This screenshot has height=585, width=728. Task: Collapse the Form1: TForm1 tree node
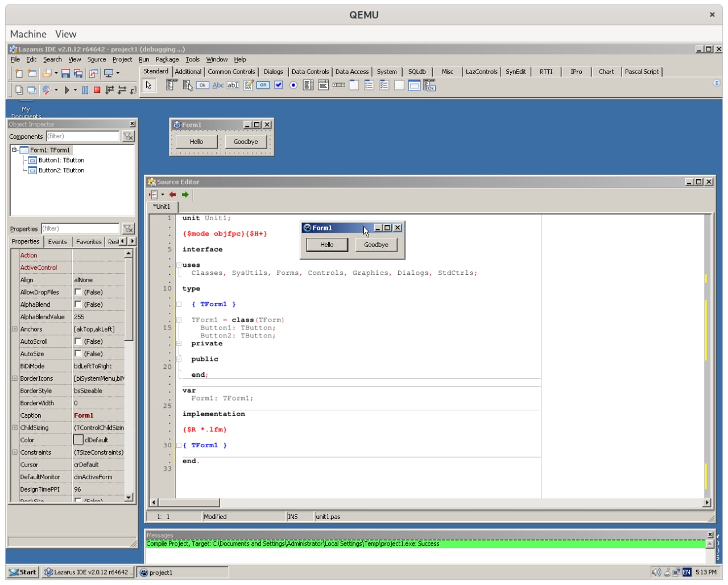[15, 150]
